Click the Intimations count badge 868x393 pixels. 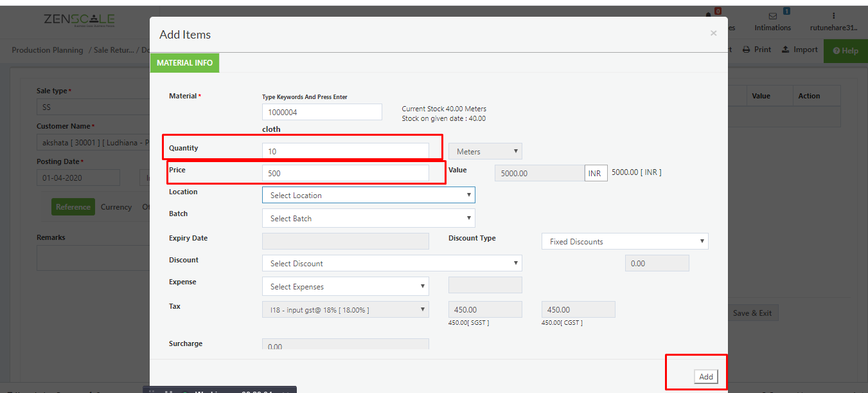[786, 11]
